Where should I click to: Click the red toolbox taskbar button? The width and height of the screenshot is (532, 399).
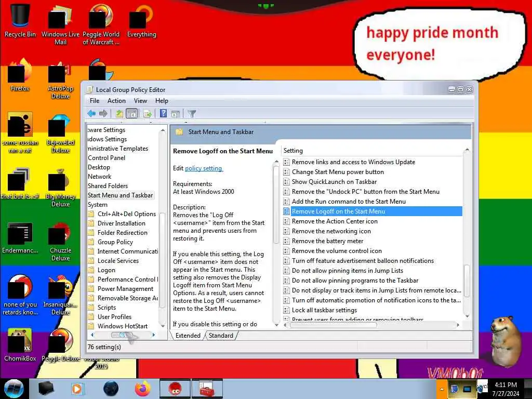[207, 389]
